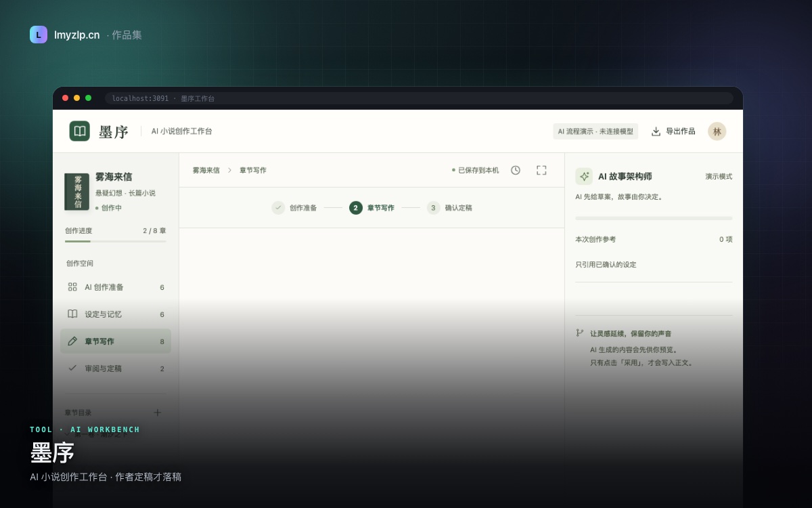Click the export download icon

(x=656, y=131)
